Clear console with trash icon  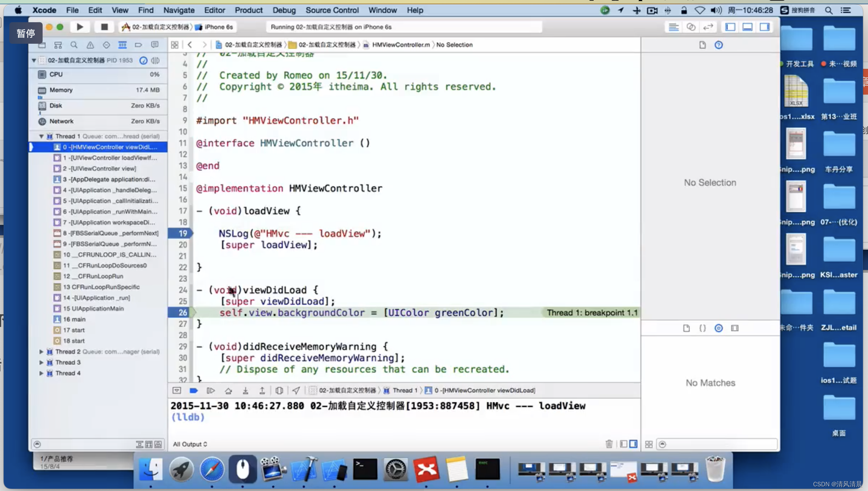click(609, 444)
